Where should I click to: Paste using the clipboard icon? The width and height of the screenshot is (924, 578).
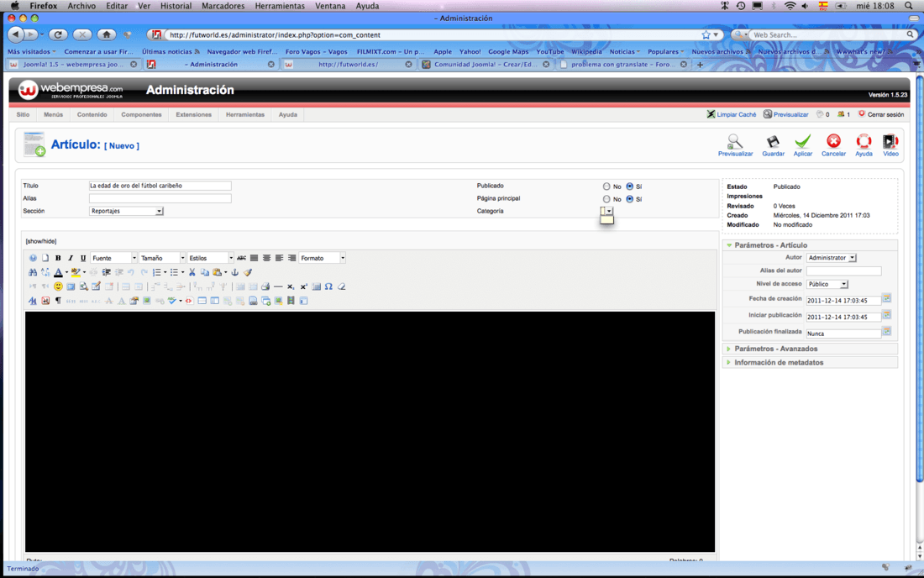click(x=218, y=272)
